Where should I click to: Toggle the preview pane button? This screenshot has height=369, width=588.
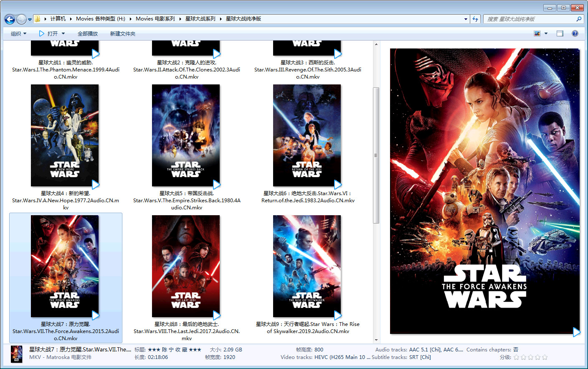pos(560,33)
